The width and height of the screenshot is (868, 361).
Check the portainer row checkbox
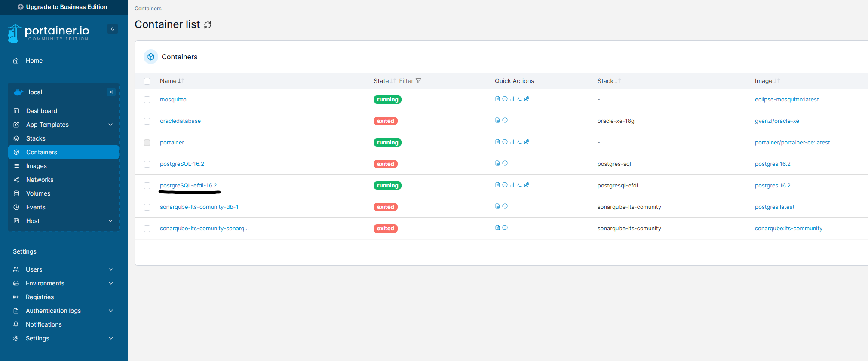tap(147, 143)
